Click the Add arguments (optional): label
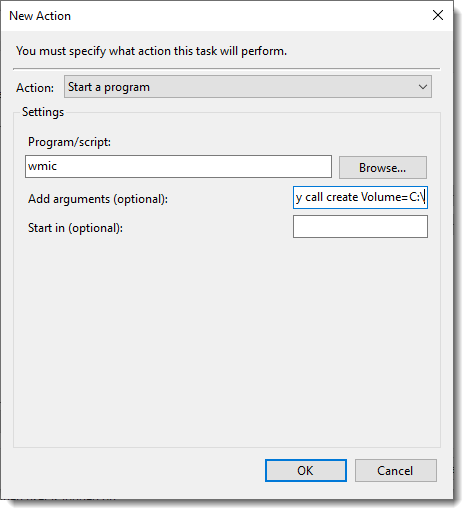Image resolution: width=469 pixels, height=515 pixels. coord(98,199)
